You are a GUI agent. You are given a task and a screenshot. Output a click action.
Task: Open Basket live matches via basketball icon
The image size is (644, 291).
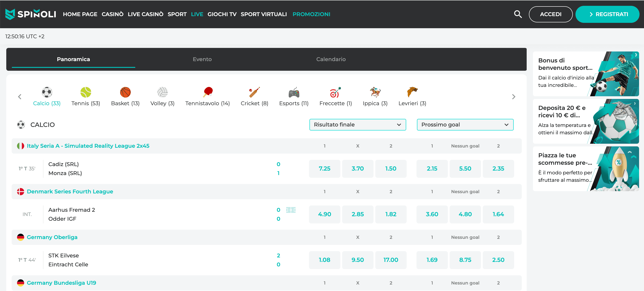(125, 92)
